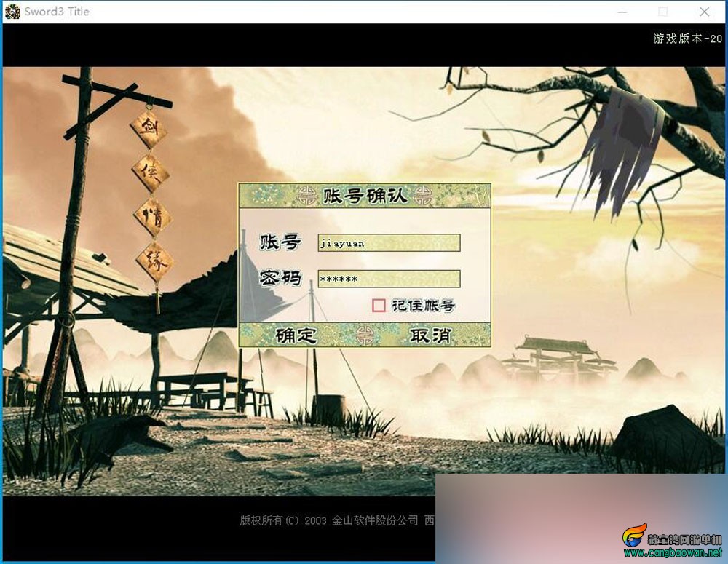Screen dimensions: 728x564
Task: Click the 游戏版本 version text
Action: tap(687, 39)
